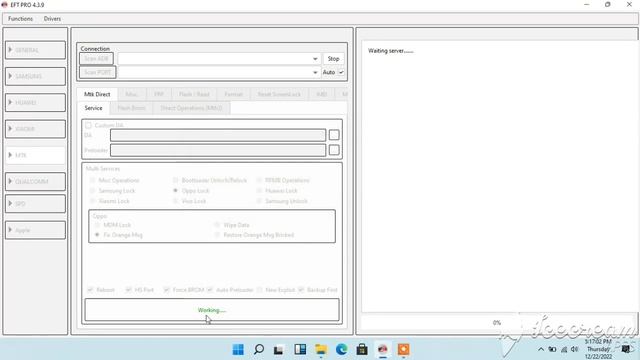Select Misc Operations radio option

coord(93,180)
